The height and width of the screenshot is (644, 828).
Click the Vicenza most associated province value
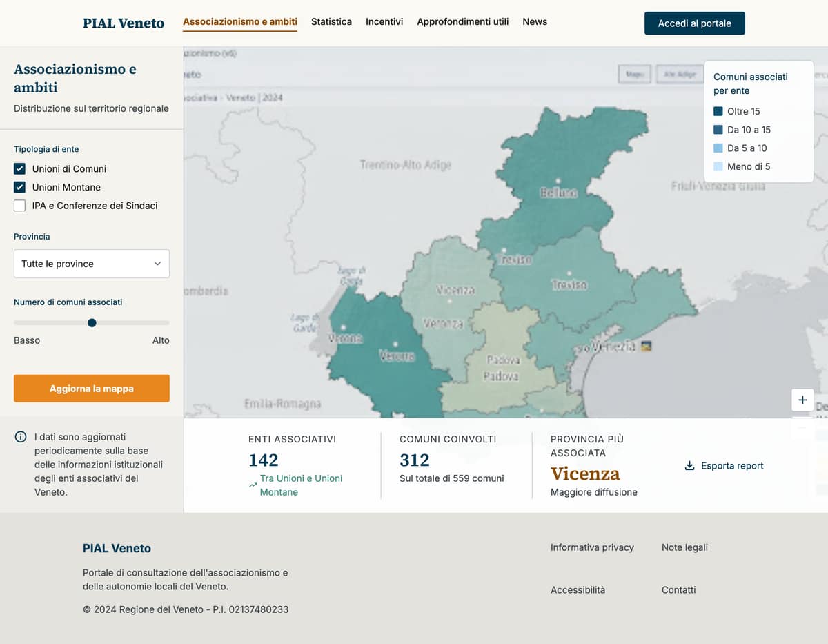(585, 474)
